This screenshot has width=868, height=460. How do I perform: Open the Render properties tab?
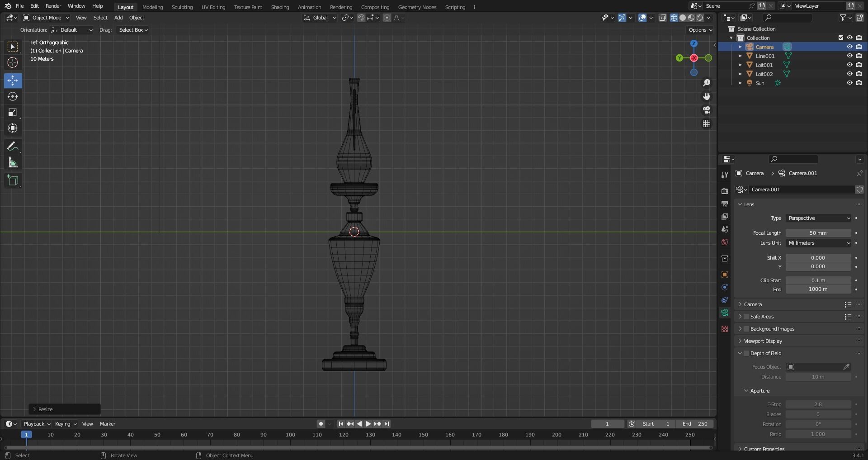coord(725,191)
